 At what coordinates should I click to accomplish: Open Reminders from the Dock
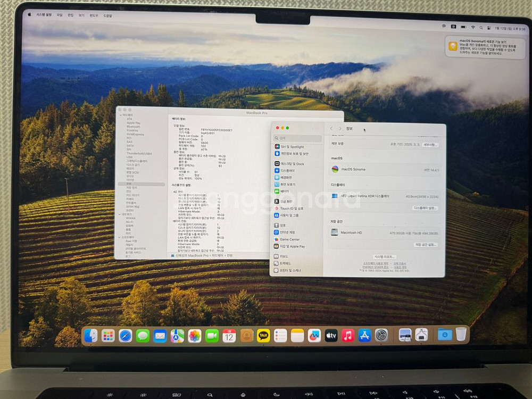tap(280, 336)
